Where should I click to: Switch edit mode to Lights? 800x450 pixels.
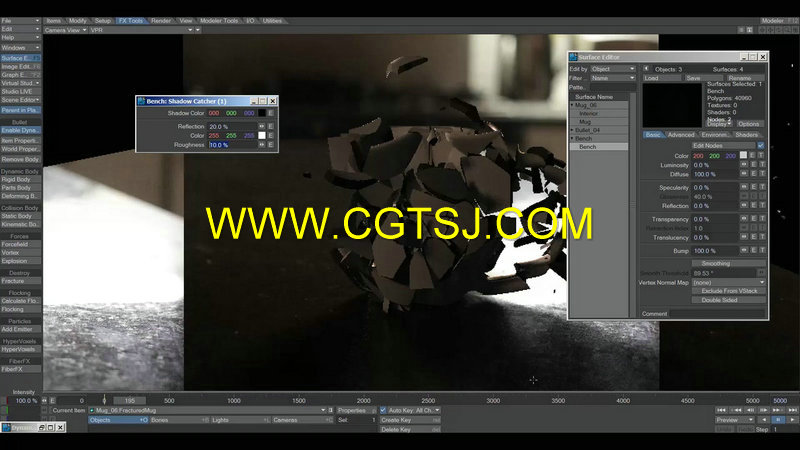click(x=241, y=420)
